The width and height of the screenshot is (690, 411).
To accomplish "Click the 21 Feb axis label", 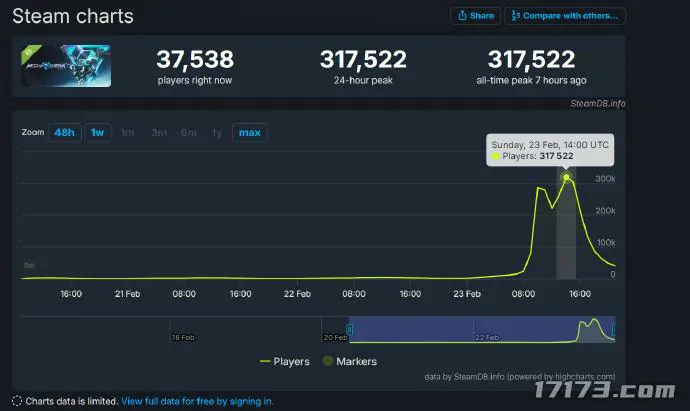I will [x=127, y=294].
